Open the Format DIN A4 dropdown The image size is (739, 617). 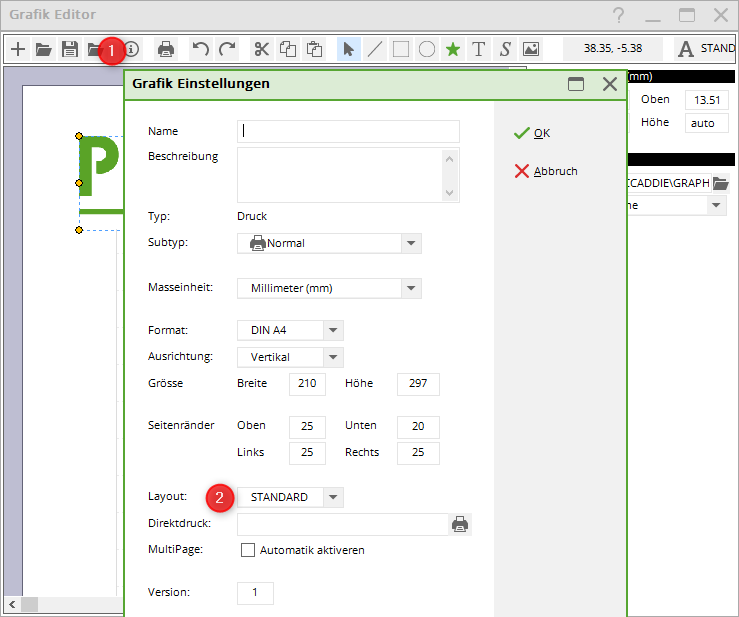333,330
